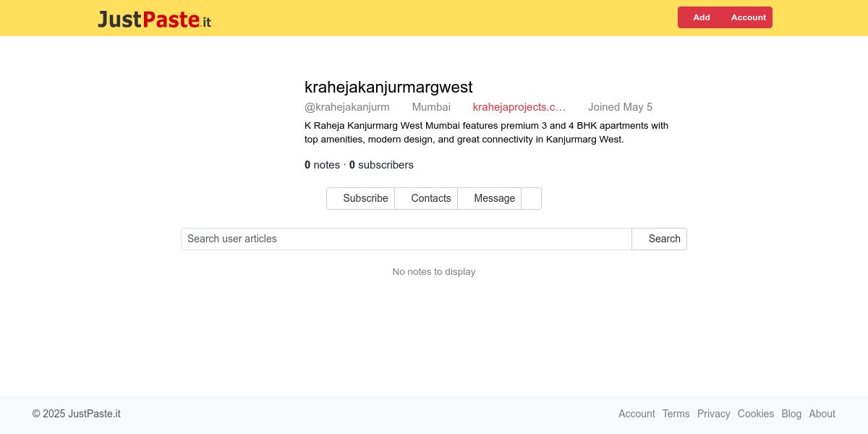
Task: Open the footer Privacy link
Action: pos(714,414)
